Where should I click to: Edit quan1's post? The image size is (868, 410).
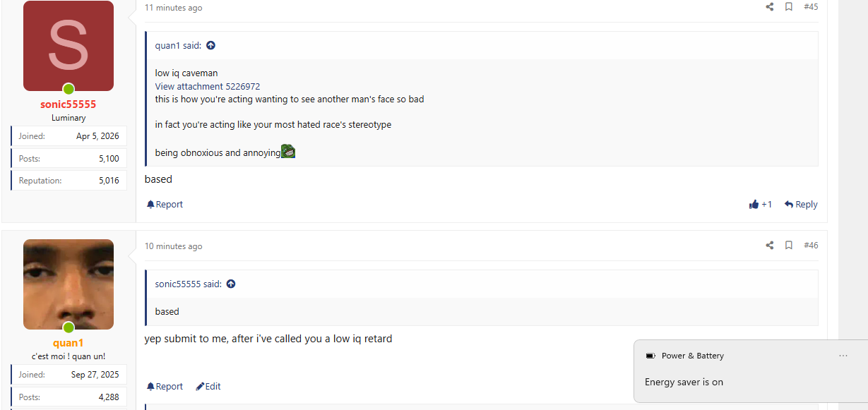click(208, 387)
